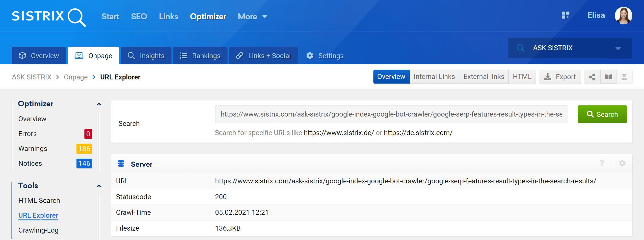Expand the More menu dropdown
This screenshot has height=240, width=644.
pos(252,17)
